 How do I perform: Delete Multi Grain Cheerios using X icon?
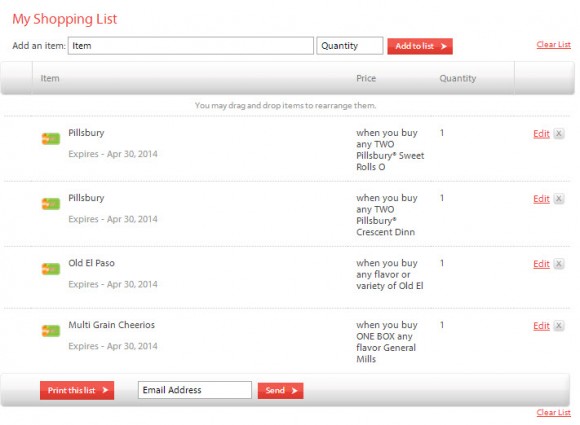click(x=559, y=326)
